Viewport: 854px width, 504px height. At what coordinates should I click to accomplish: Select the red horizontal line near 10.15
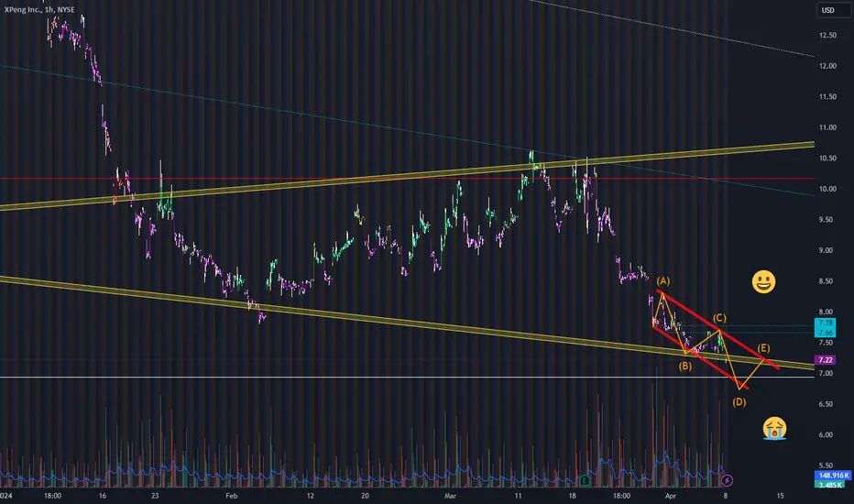coord(408,178)
